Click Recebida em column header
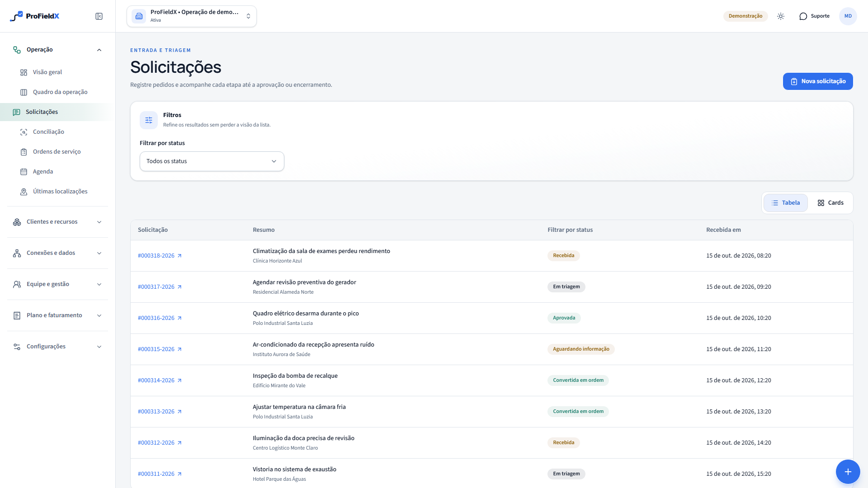 click(x=723, y=230)
